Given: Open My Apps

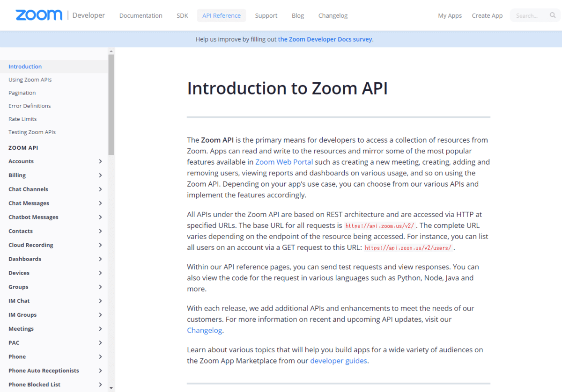Looking at the screenshot, I should 450,15.
